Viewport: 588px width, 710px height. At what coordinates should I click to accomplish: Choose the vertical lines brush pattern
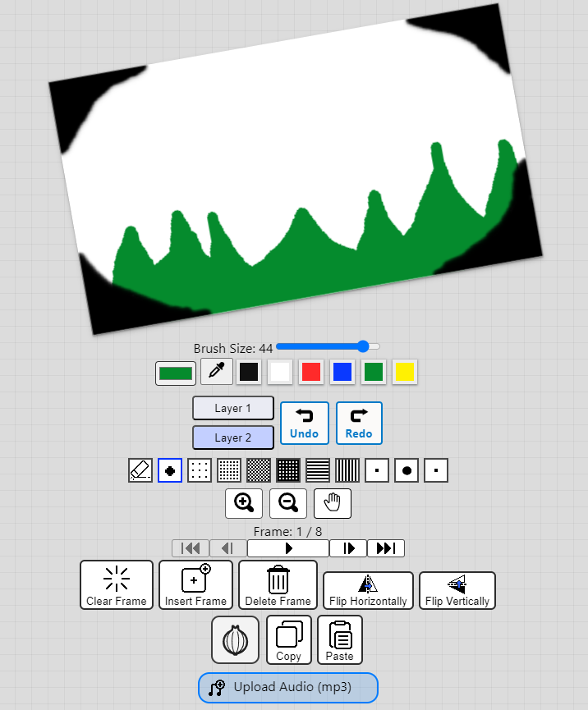pyautogui.click(x=347, y=470)
